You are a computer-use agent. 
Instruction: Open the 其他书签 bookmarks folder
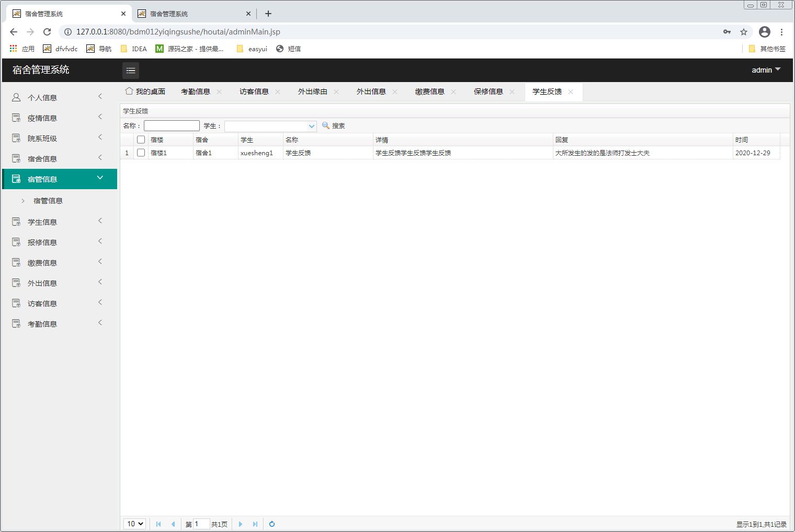(767, 49)
